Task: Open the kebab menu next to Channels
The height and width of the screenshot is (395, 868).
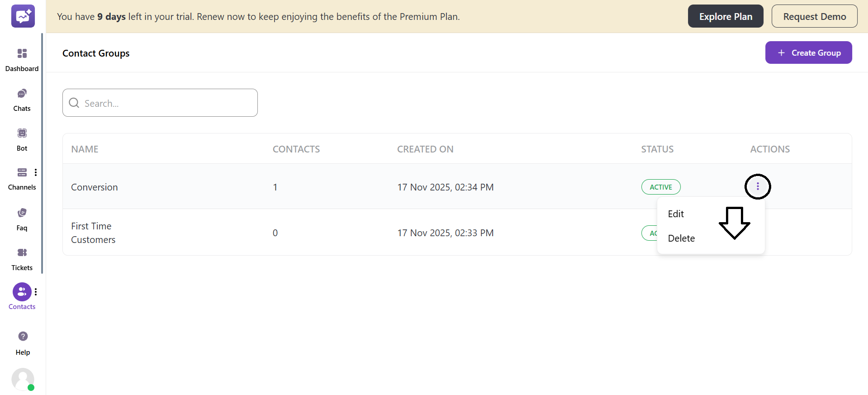Action: tap(36, 172)
